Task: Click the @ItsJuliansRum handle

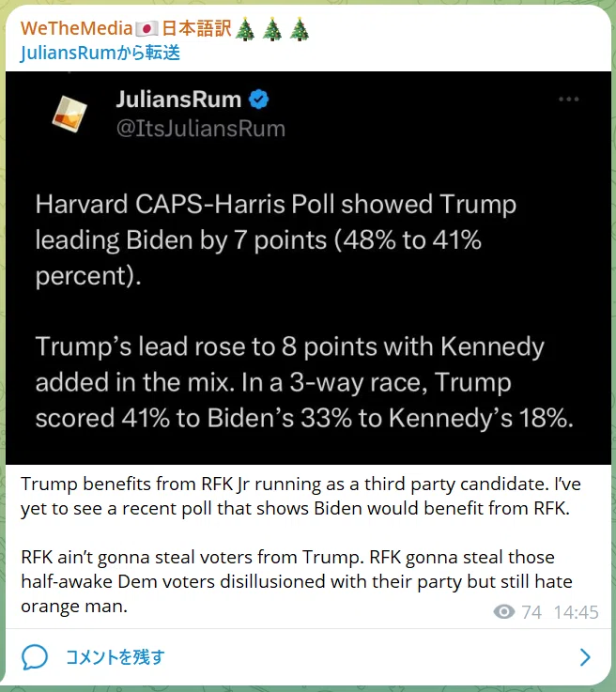Action: [201, 129]
